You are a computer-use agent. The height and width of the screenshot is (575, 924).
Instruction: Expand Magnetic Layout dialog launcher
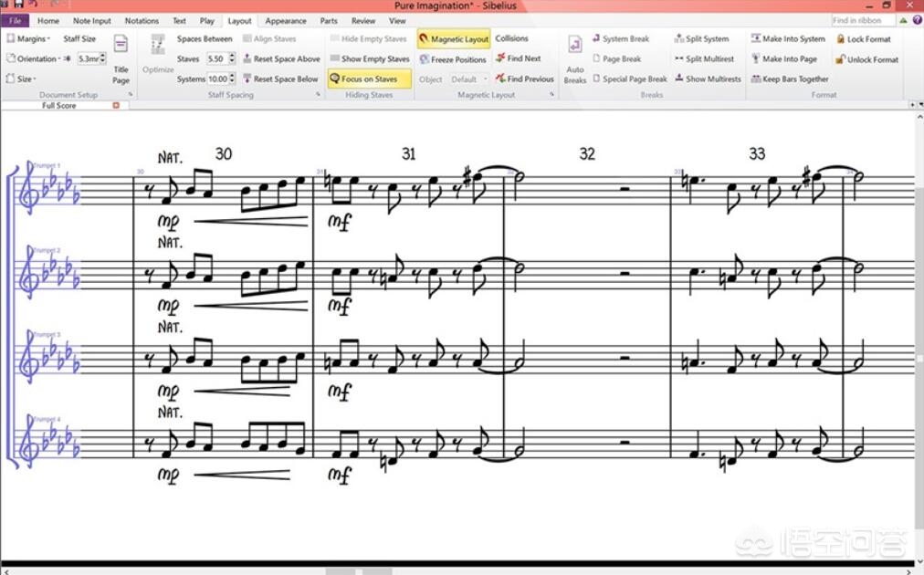click(x=552, y=94)
